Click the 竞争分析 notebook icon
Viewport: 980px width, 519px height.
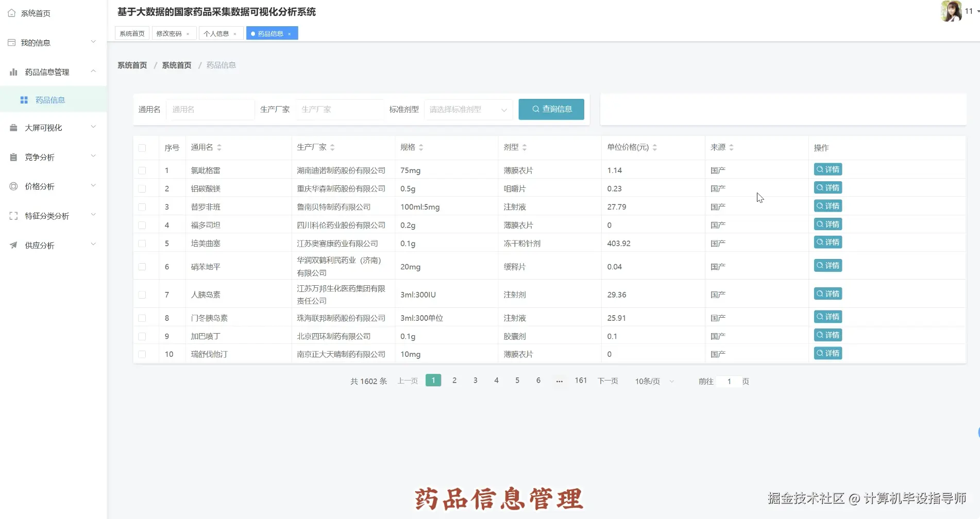[x=13, y=157]
